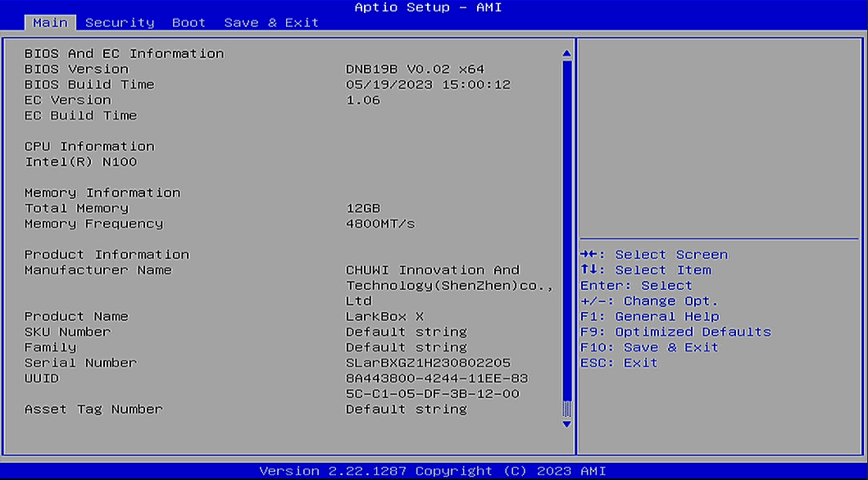Click the EC version value 1.06
Image resolution: width=868 pixels, height=480 pixels.
click(x=363, y=100)
